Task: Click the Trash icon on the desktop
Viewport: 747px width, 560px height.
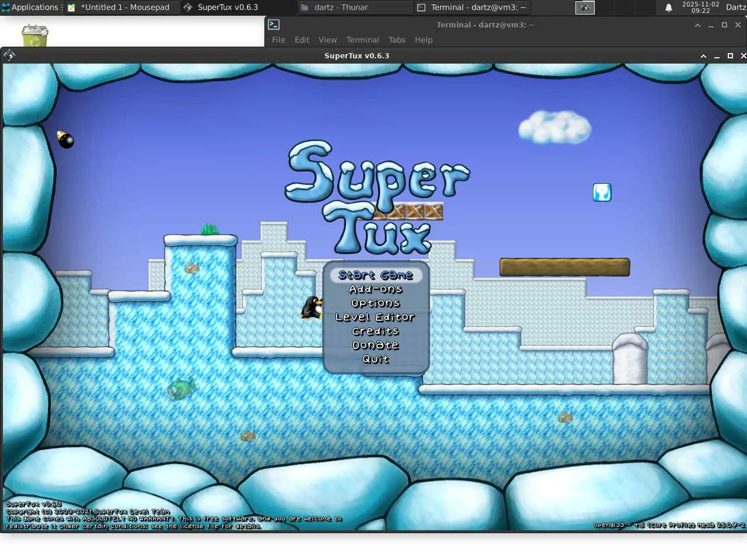Action: coord(35,36)
